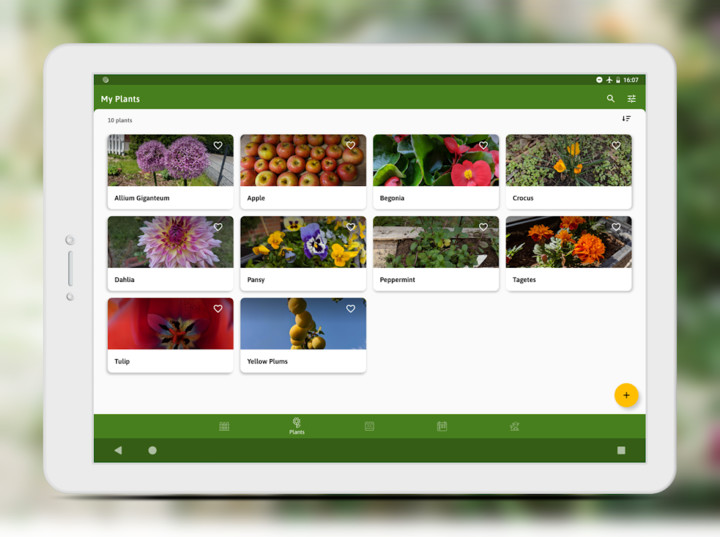Tap the Android recent apps square
720x537 pixels.
pos(621,450)
